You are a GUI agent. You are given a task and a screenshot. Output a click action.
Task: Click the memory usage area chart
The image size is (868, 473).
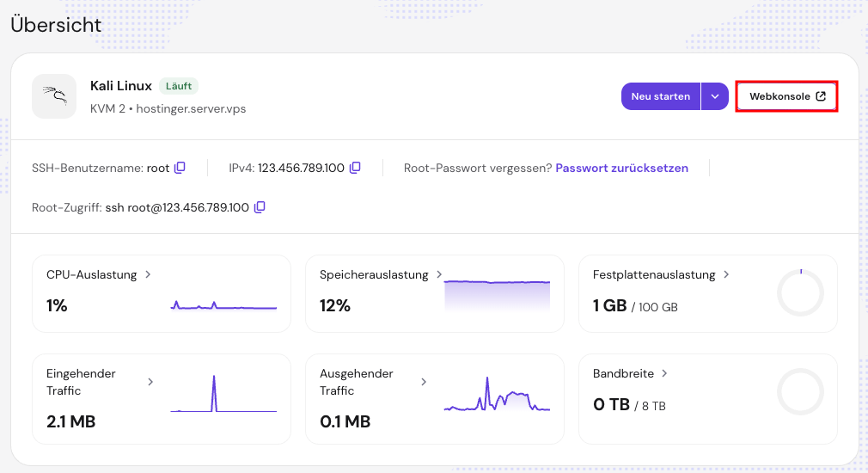[497, 295]
